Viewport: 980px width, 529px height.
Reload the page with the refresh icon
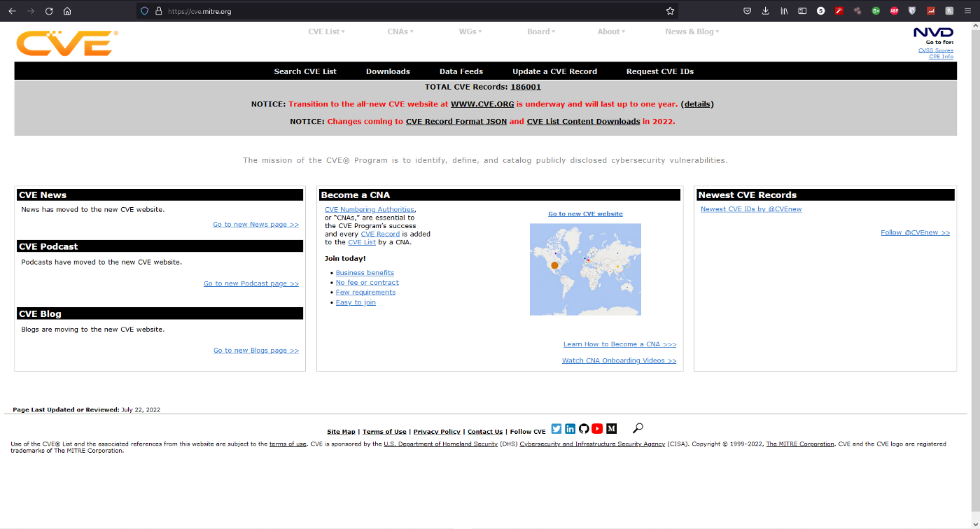[x=49, y=11]
